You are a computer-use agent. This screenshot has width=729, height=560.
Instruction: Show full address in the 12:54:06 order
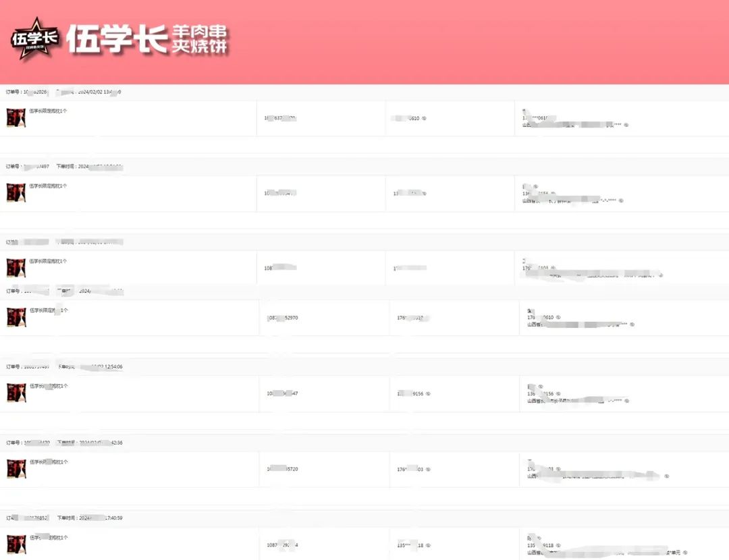pyautogui.click(x=626, y=401)
